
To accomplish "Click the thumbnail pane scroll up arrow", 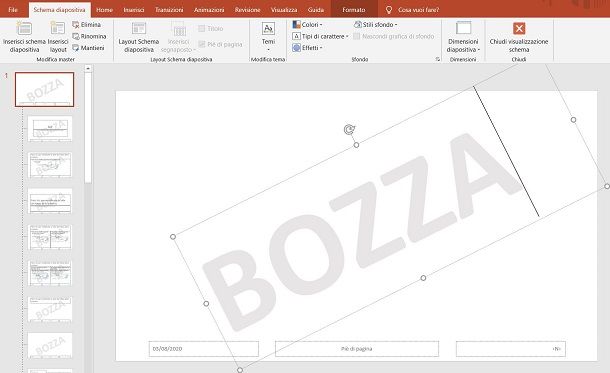I will coord(88,68).
